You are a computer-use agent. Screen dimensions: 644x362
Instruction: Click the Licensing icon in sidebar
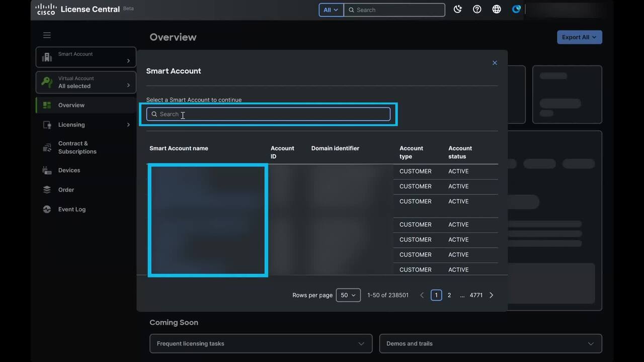47,125
